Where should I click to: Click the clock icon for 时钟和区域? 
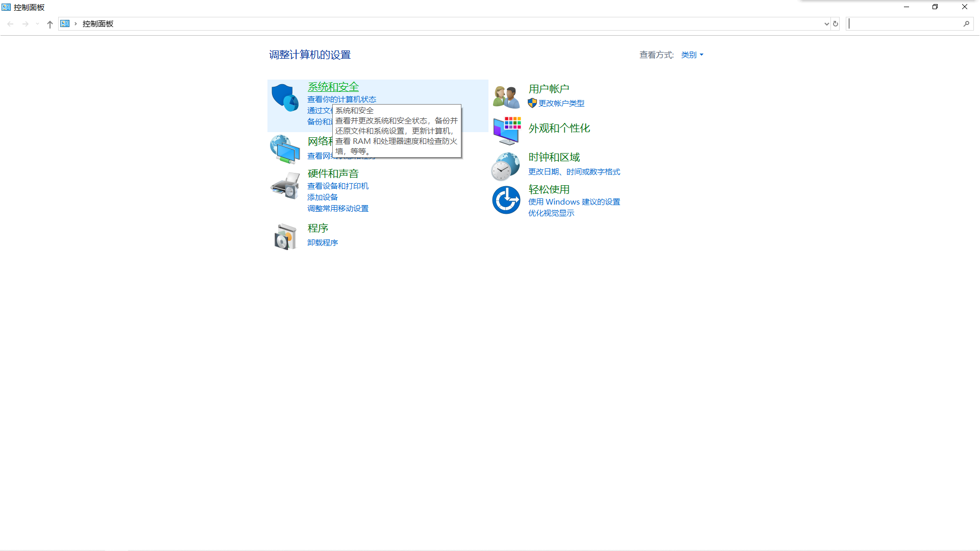pos(505,166)
